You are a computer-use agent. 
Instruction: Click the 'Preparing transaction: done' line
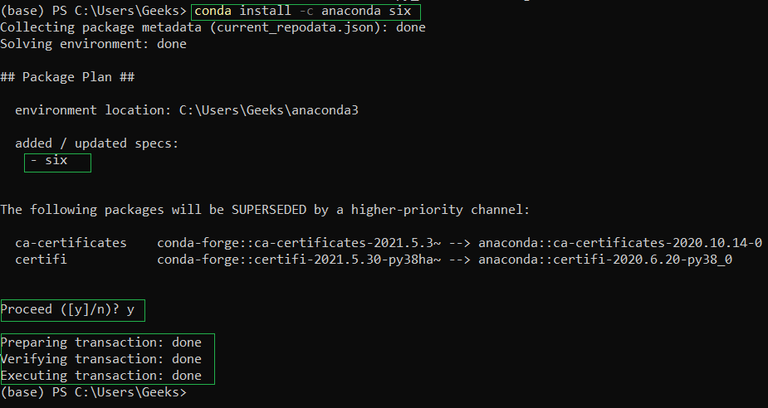pyautogui.click(x=101, y=342)
